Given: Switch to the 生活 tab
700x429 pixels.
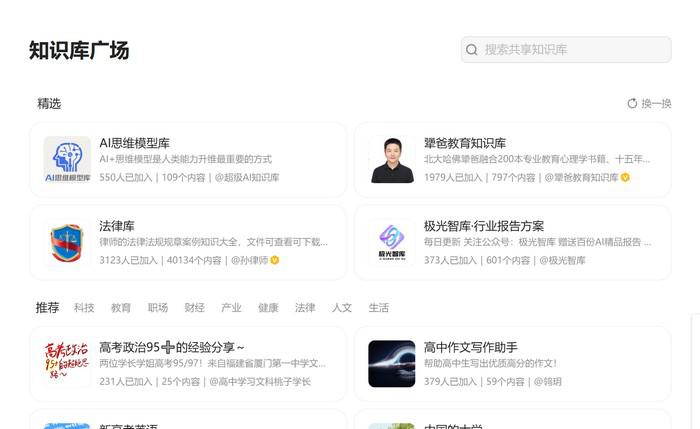Looking at the screenshot, I should click(x=379, y=308).
